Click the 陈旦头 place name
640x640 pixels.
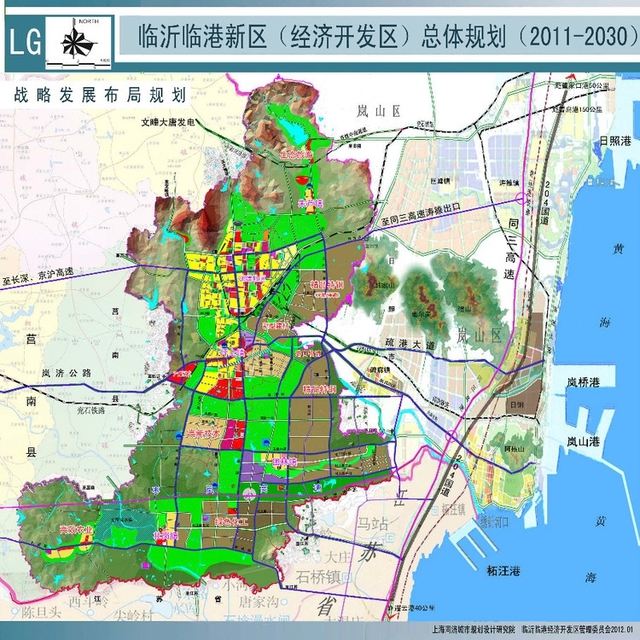pyautogui.click(x=41, y=613)
